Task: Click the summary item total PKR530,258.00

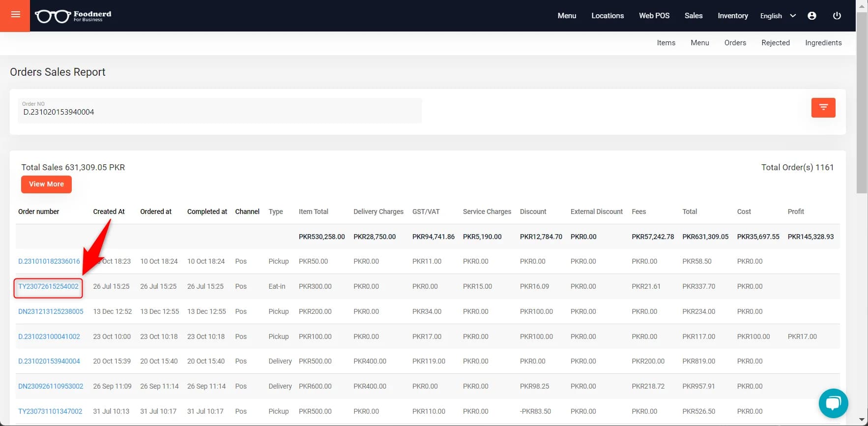Action: coord(322,237)
